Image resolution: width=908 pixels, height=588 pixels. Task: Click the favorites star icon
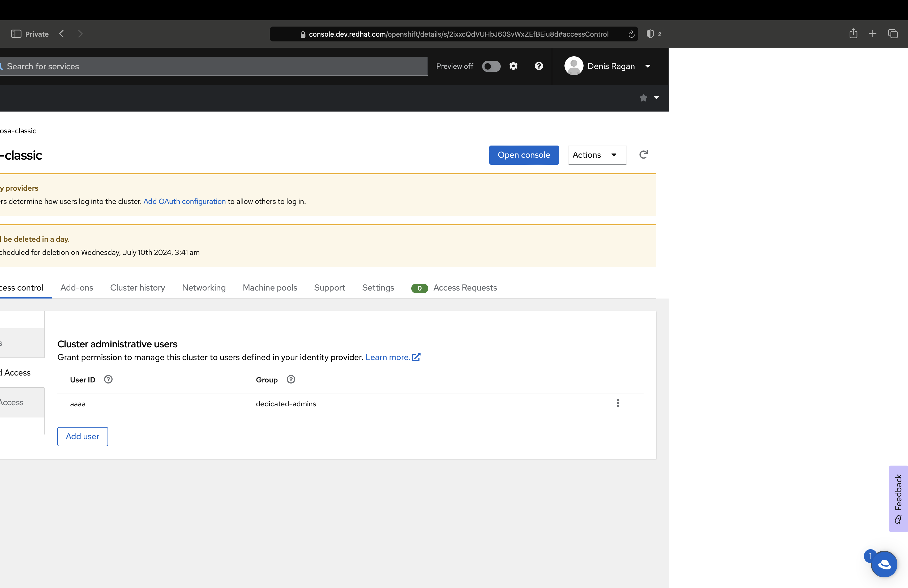643,98
